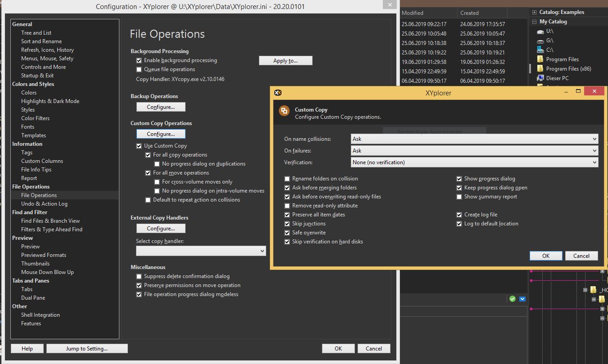Uncheck For all move operations

[148, 173]
